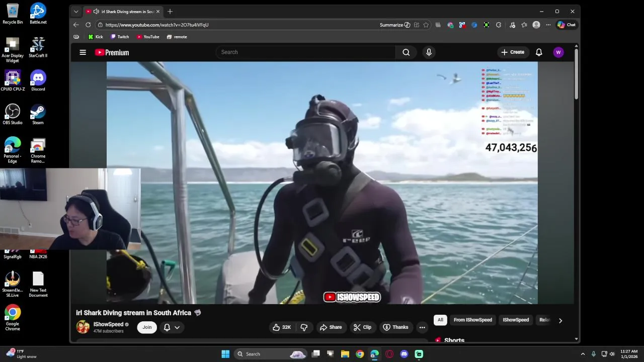Open IShowSpeed channel avatar
Image resolution: width=644 pixels, height=362 pixels.
click(83, 327)
